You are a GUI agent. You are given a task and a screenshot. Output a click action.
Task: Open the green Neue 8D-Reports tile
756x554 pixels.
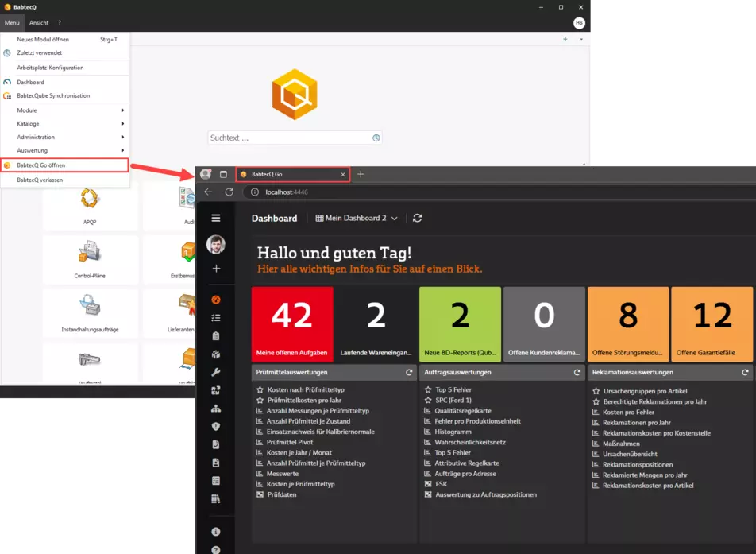(460, 323)
